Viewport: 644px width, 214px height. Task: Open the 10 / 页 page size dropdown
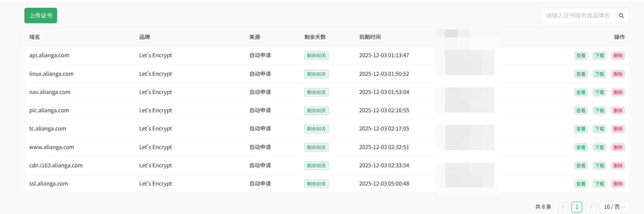coord(614,207)
